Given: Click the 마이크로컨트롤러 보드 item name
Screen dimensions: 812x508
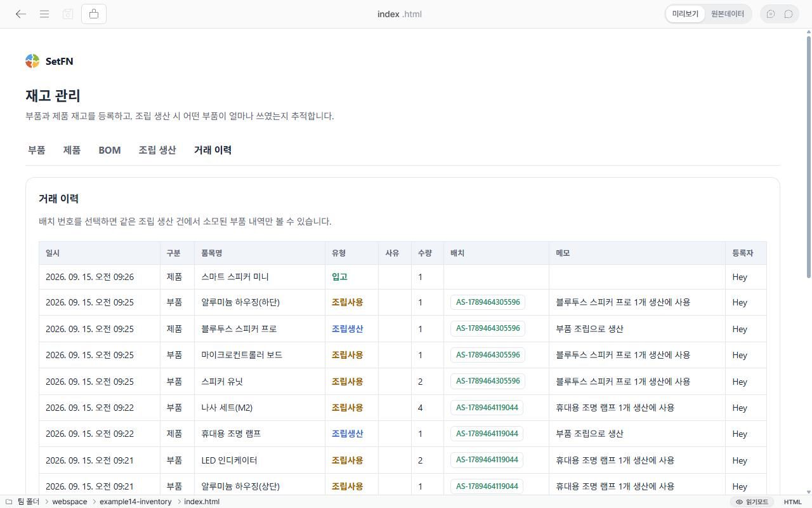Looking at the screenshot, I should pyautogui.click(x=242, y=355).
